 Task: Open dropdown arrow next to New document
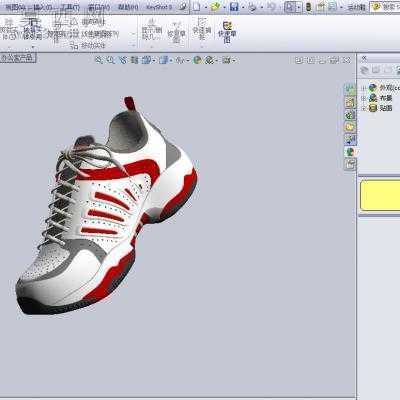click(x=206, y=7)
